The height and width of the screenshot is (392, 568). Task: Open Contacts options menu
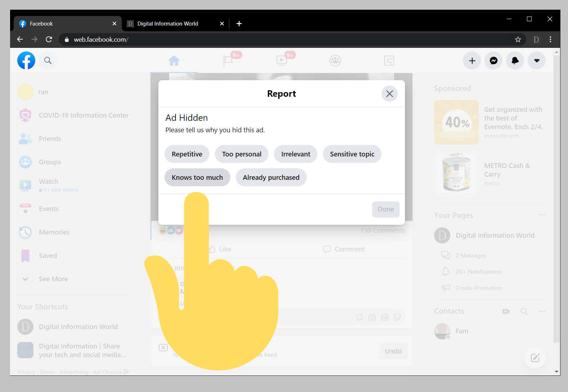(542, 311)
